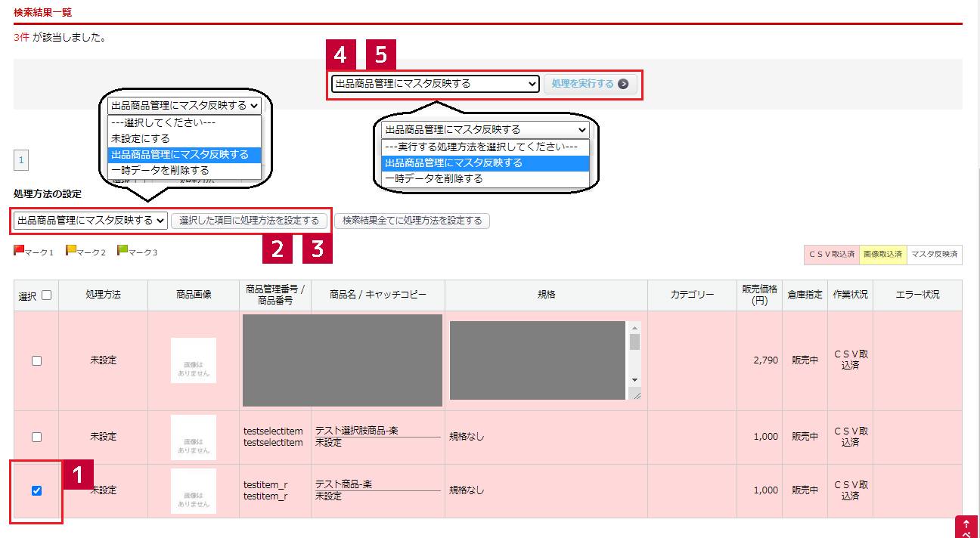Select 未設定にする option in the list
980x538 pixels.
coord(141,139)
